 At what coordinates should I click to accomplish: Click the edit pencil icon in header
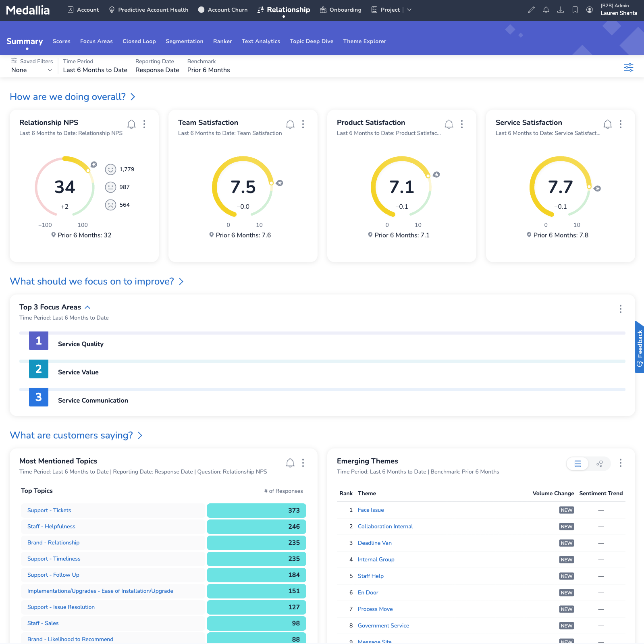[x=531, y=10]
